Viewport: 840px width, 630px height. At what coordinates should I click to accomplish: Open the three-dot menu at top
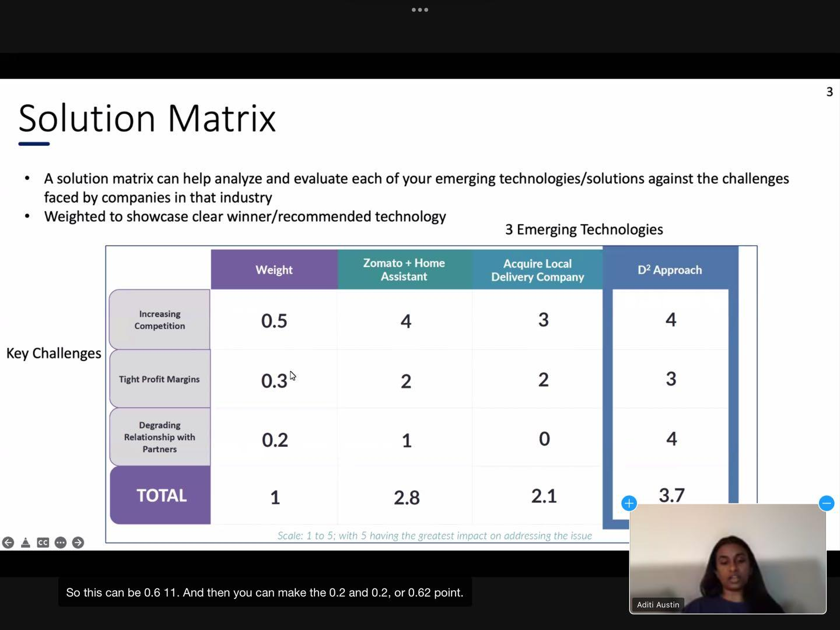[x=420, y=10]
